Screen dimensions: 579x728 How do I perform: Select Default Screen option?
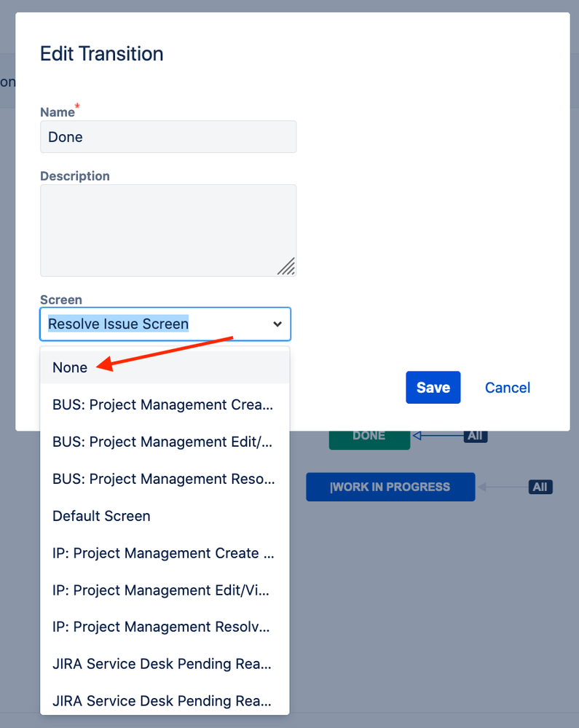coord(165,516)
